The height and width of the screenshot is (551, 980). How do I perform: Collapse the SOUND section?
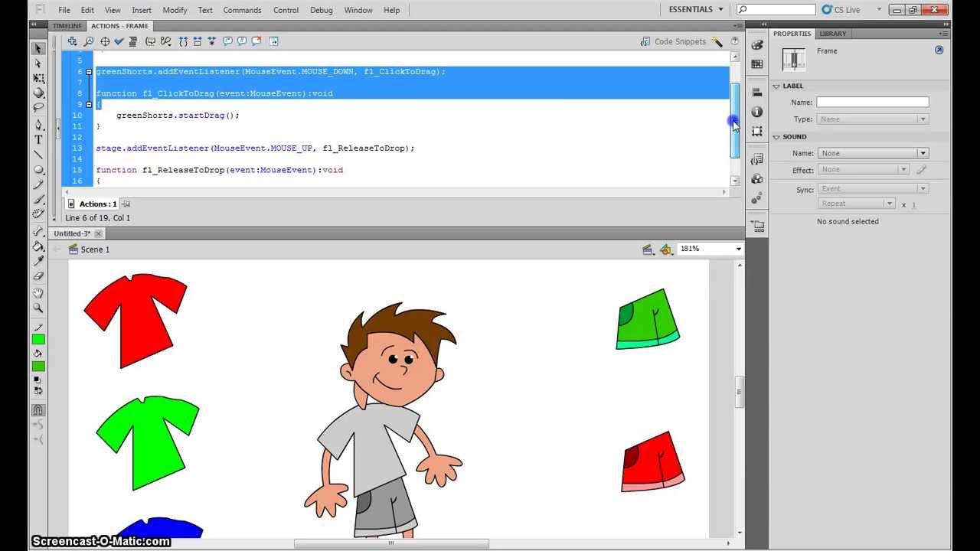[x=776, y=137]
